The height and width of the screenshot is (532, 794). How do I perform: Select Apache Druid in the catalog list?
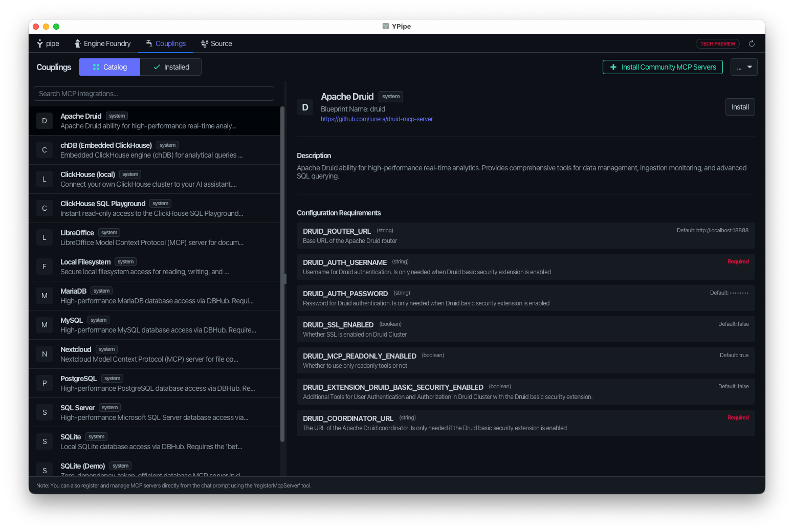[x=155, y=121]
